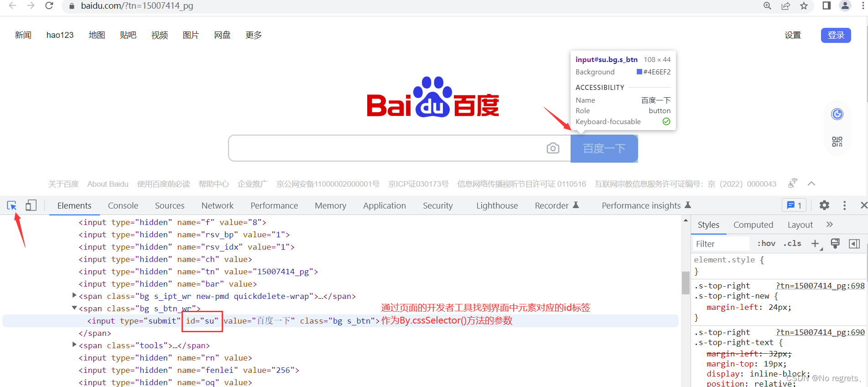Click the 百度一下 search button
Image resolution: width=868 pixels, height=387 pixels.
click(x=604, y=148)
